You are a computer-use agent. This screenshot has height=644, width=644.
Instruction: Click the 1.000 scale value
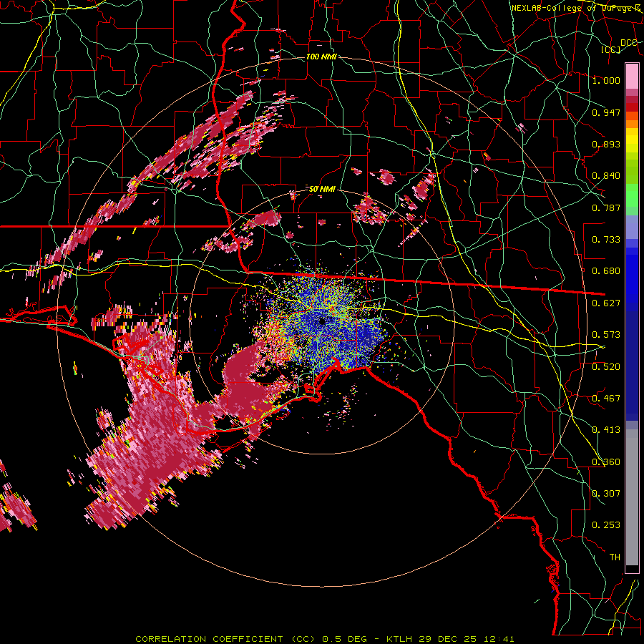[x=606, y=80]
